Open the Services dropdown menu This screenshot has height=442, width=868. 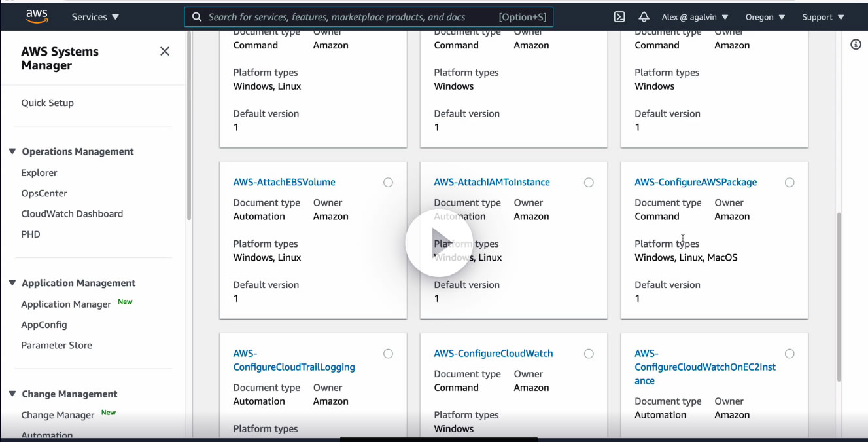point(95,17)
